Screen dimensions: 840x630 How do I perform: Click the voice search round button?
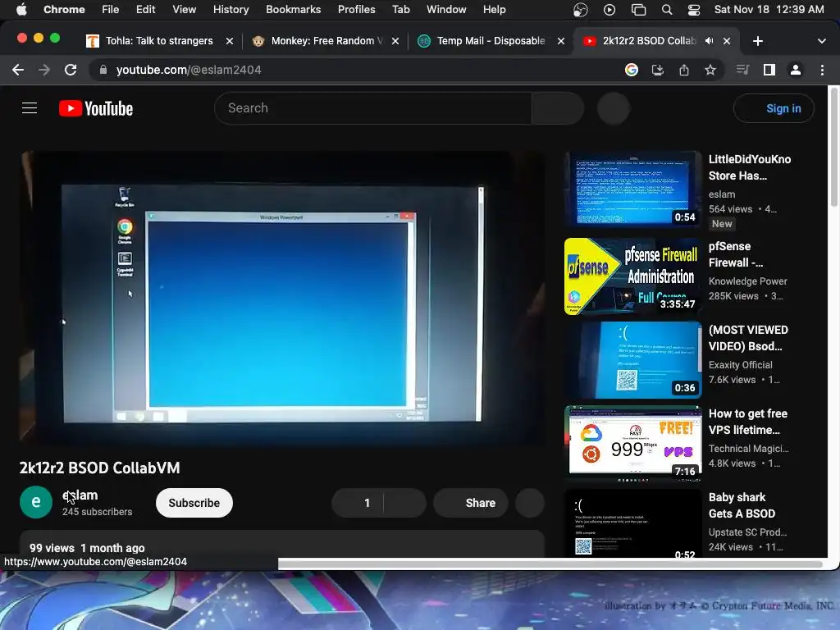click(614, 108)
